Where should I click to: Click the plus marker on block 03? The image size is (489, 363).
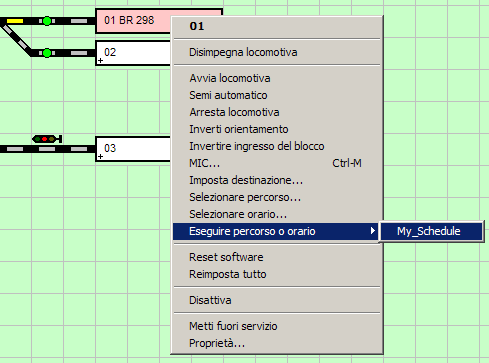click(100, 156)
